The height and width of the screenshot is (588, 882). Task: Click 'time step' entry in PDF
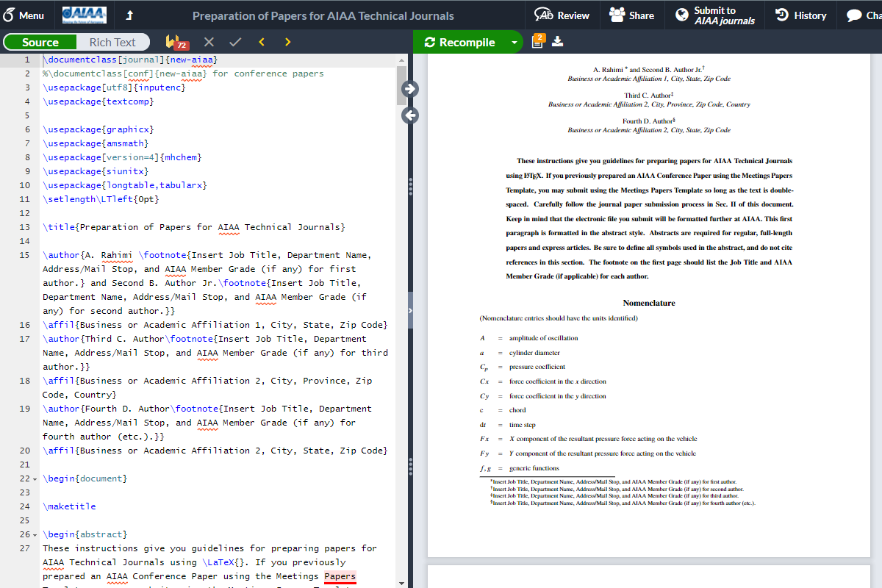point(523,425)
